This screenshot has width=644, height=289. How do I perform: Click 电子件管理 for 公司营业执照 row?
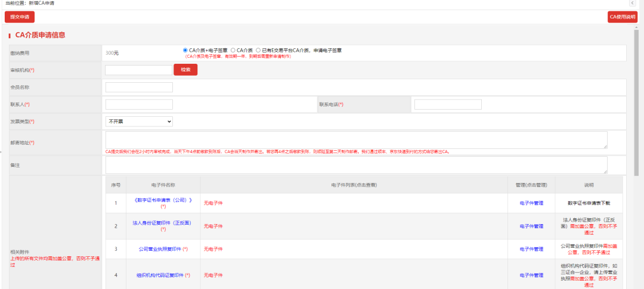[x=531, y=249]
